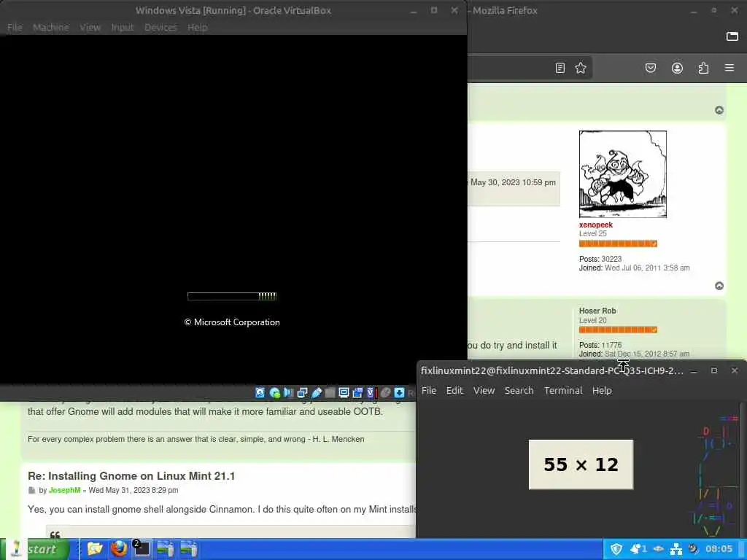Open the network adapters indicator in VirtualBox
This screenshot has width=747, height=560.
(302, 392)
